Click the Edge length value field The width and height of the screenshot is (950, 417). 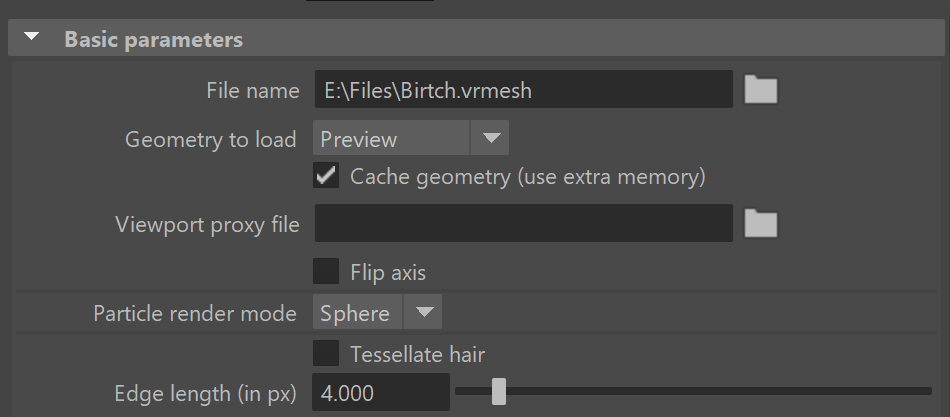pyautogui.click(x=381, y=392)
